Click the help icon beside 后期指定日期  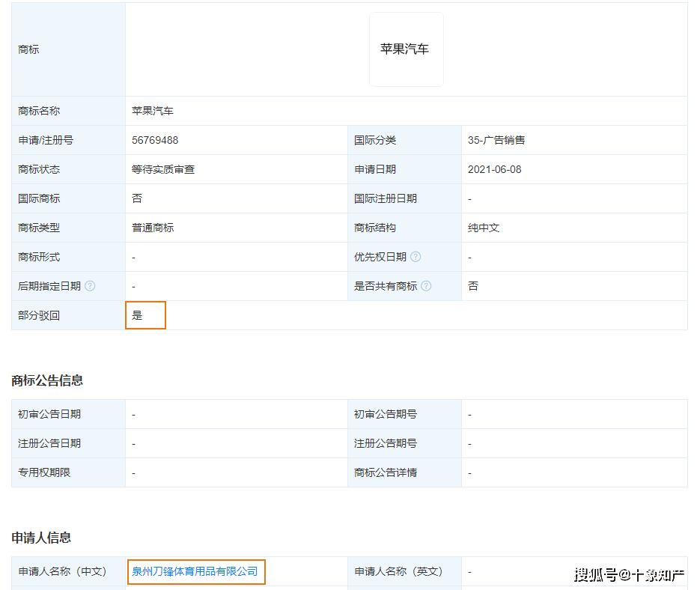90,286
